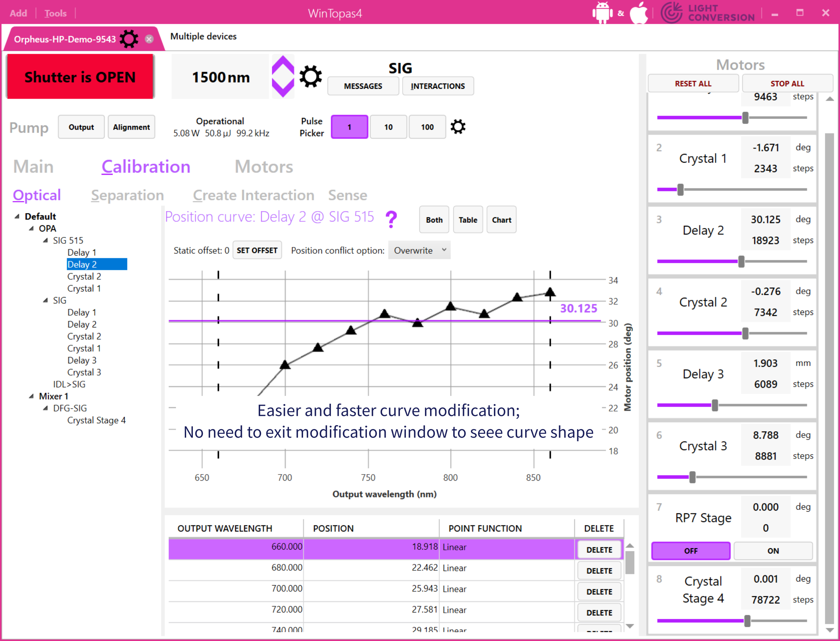840x641 pixels.
Task: Click the Delay 2 motor slider
Action: [x=732, y=262]
